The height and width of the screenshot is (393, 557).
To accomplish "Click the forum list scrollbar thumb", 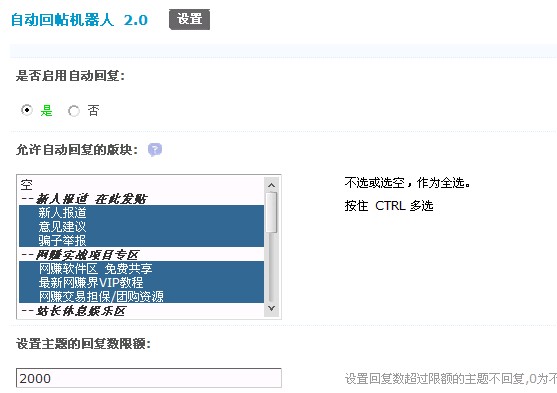I will pos(271,212).
